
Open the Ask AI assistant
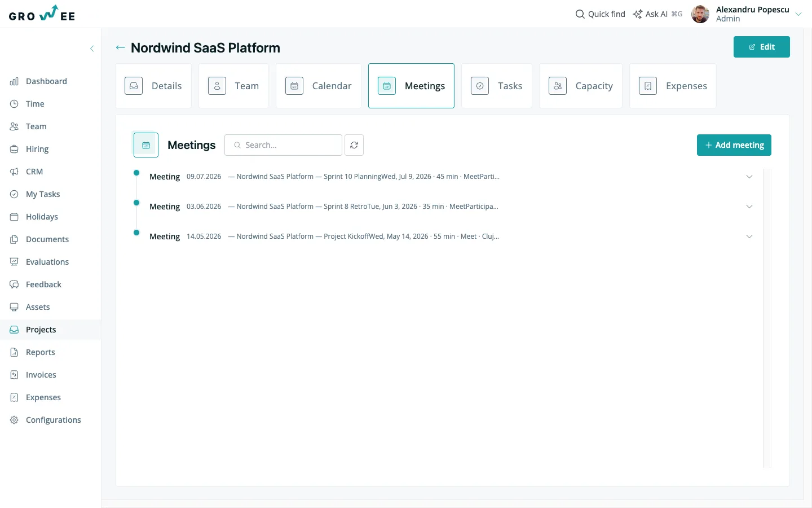pyautogui.click(x=657, y=14)
